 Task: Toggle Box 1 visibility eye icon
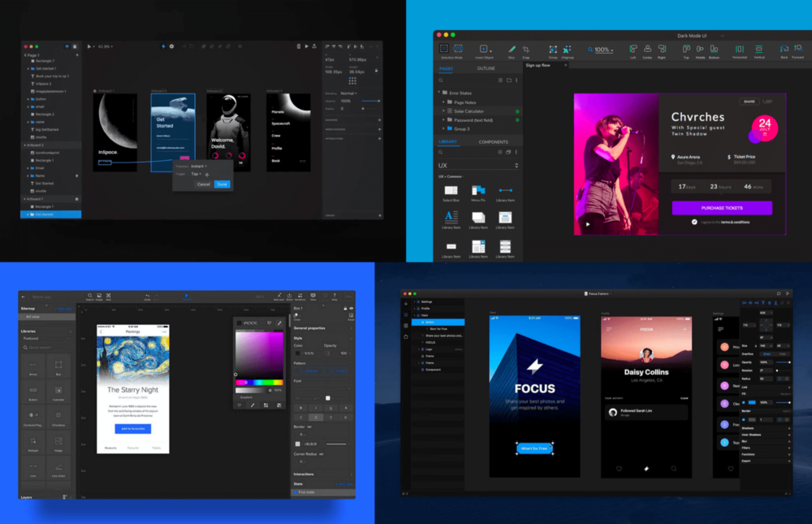[352, 309]
